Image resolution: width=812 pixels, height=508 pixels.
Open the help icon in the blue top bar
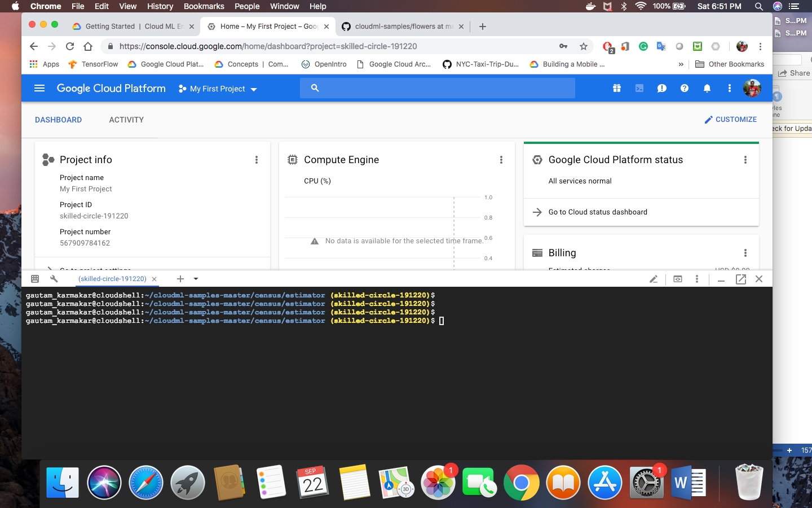click(x=684, y=88)
